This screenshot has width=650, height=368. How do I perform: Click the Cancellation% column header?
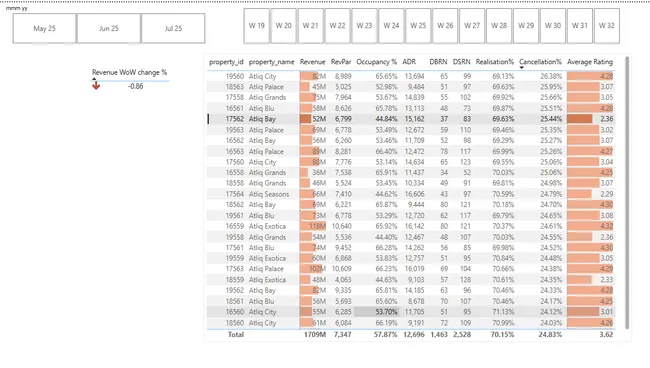(540, 62)
